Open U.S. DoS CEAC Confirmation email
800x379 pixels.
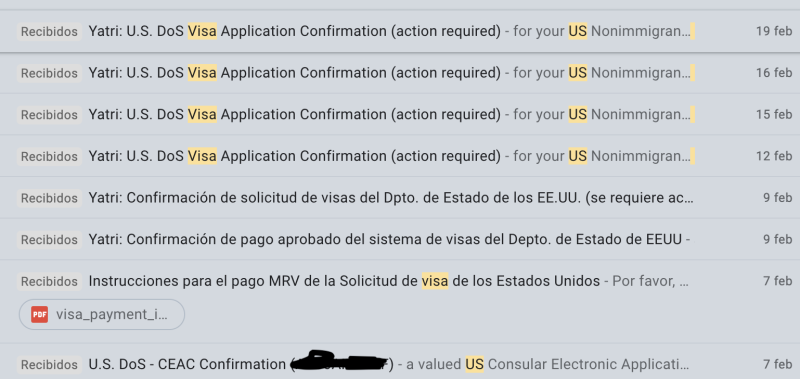(x=400, y=362)
